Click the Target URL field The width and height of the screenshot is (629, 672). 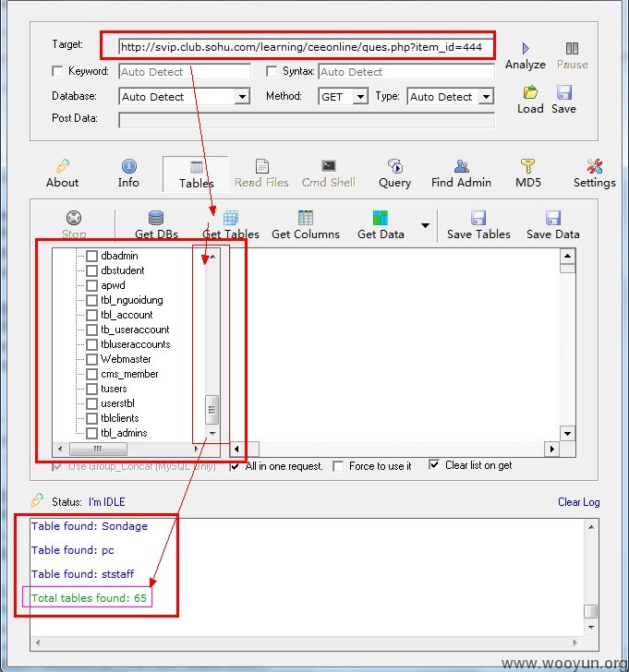tap(306, 47)
